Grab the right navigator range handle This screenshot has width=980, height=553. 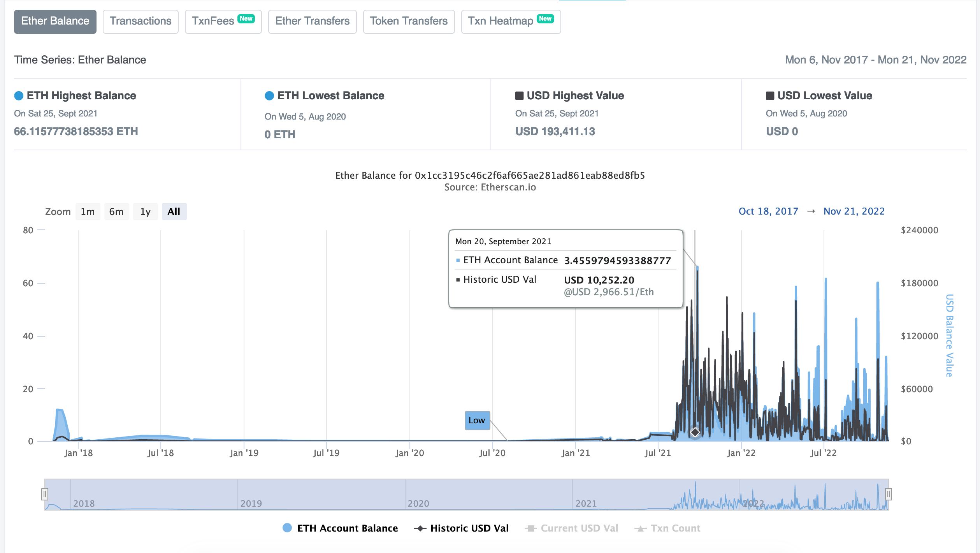coord(888,494)
